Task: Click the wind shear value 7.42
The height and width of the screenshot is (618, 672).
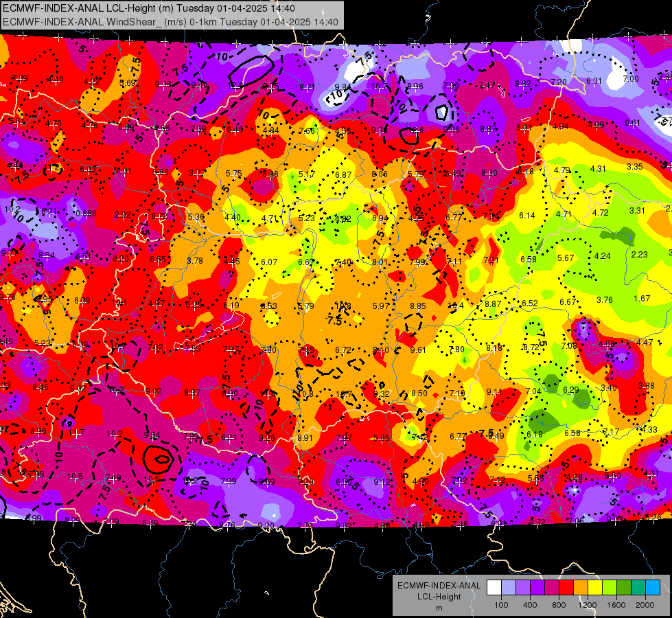Action: (x=419, y=437)
